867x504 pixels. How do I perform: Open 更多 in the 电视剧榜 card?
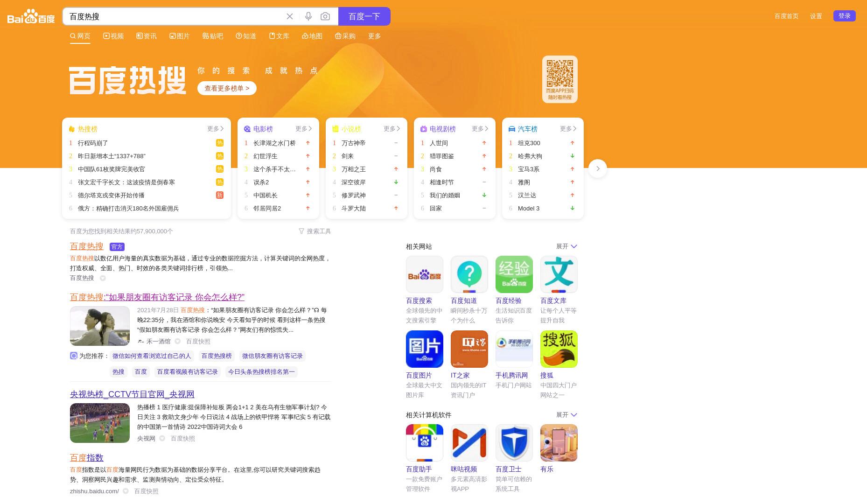click(x=480, y=129)
